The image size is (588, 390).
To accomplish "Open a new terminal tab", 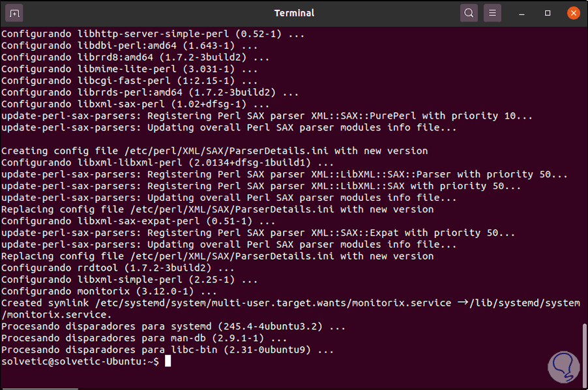I will tap(16, 13).
